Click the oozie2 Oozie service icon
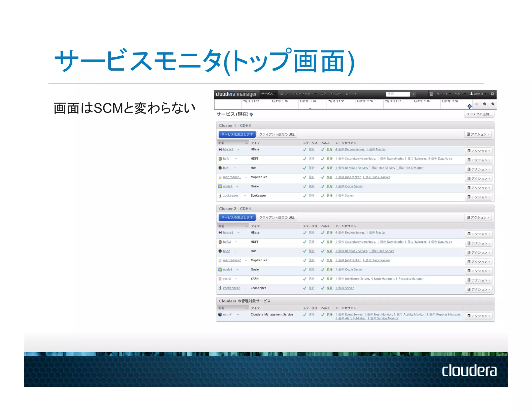532x411 pixels. pos(220,269)
